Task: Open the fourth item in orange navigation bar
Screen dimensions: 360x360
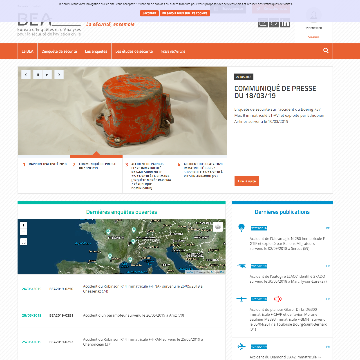Action: tap(134, 51)
